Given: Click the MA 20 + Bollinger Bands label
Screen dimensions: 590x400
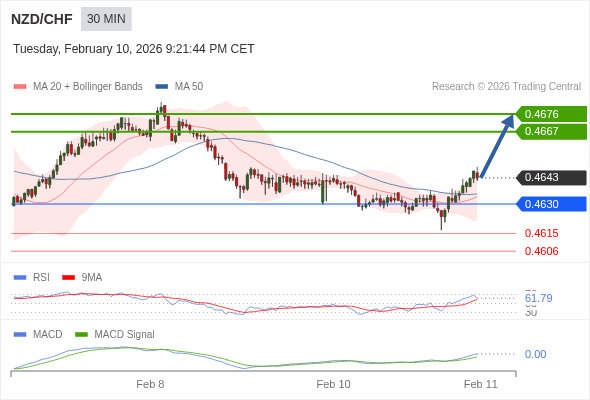Looking at the screenshot, I should click(88, 87).
